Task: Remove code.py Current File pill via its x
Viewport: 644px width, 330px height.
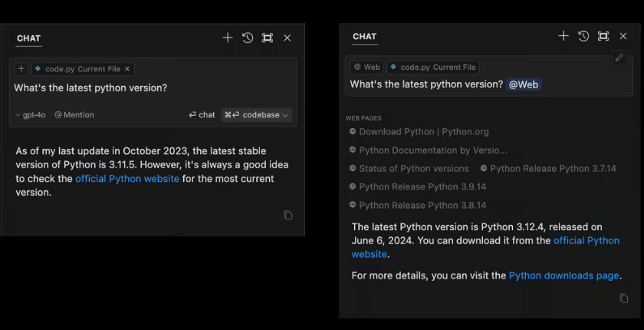Action: (127, 69)
